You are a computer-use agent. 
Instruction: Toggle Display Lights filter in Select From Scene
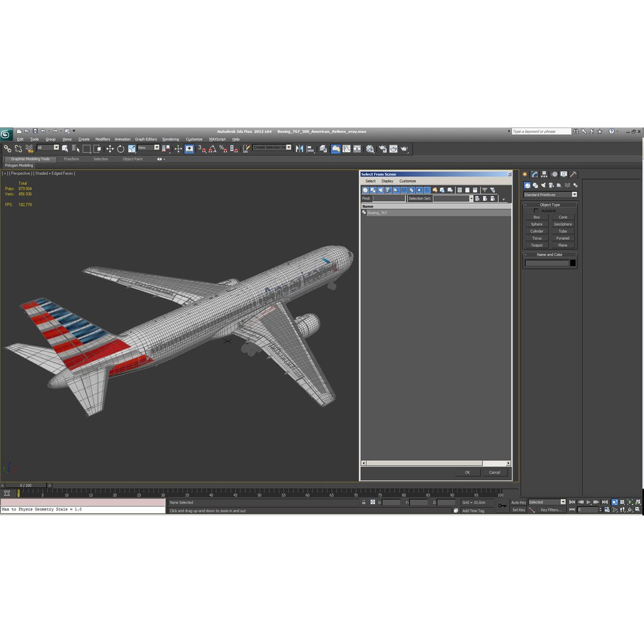[x=380, y=190]
